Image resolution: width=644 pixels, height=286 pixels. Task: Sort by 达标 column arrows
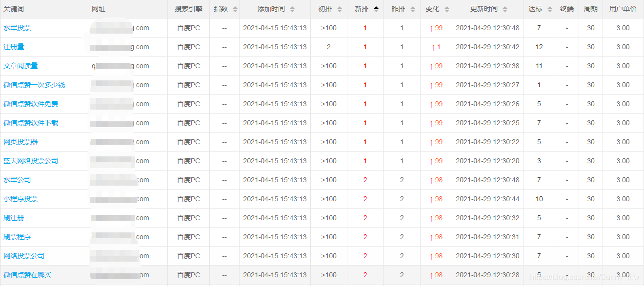tap(550, 9)
